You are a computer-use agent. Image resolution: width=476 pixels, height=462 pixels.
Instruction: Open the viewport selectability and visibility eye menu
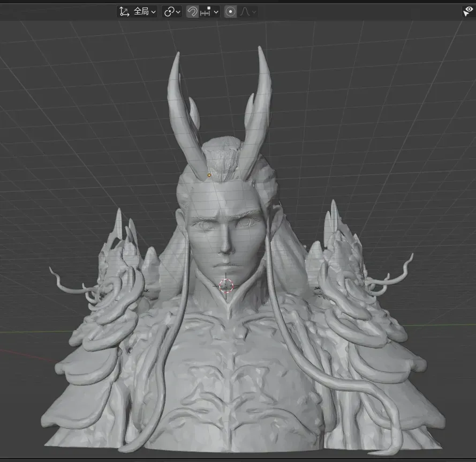pyautogui.click(x=468, y=11)
